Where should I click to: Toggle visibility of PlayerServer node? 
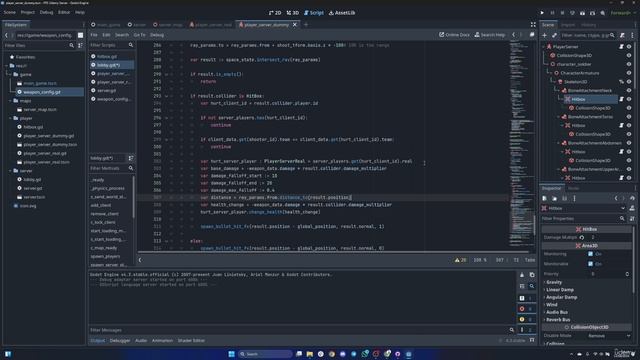(629, 47)
